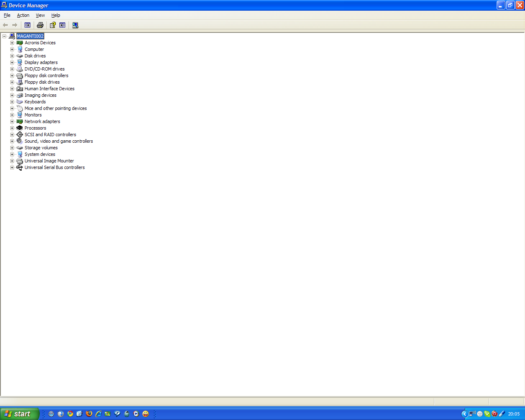Click the Floppy disk drives icon

point(20,82)
